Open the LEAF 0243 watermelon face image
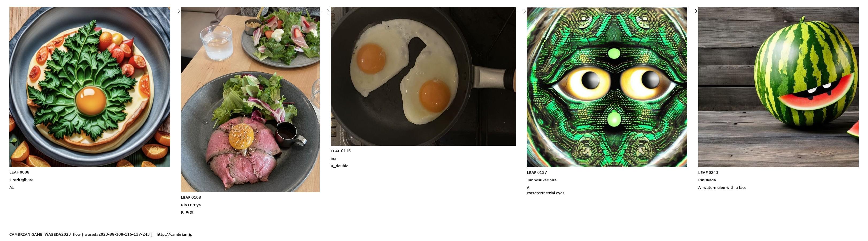Screen dimensions: 868x241 778,87
